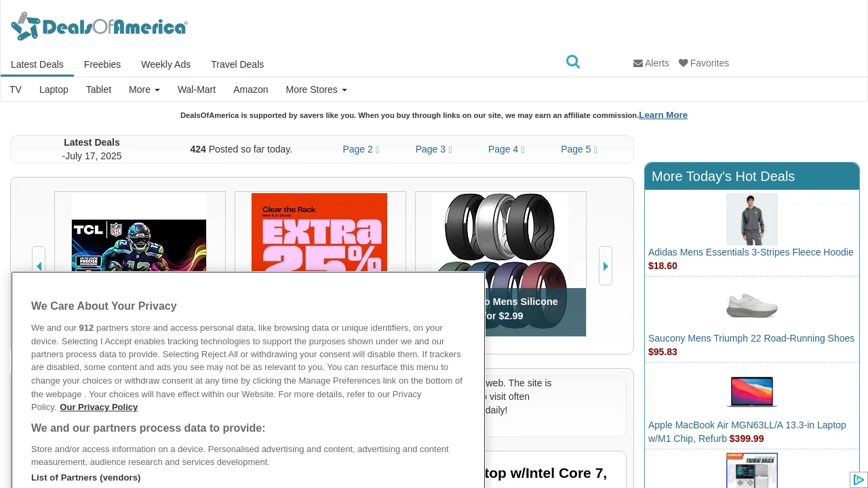868x488 pixels.
Task: Click the DealsOfAmerica logo
Action: tap(99, 26)
